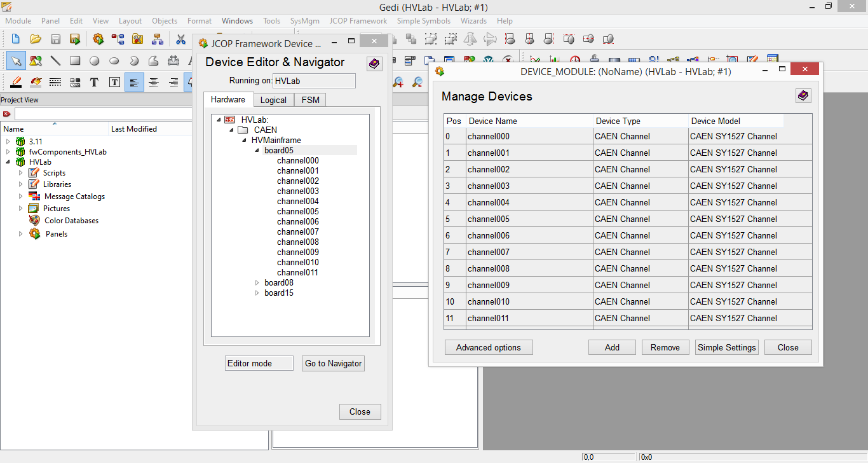The height and width of the screenshot is (463, 868).
Task: Select the closed polygon shape tool
Action: [154, 61]
